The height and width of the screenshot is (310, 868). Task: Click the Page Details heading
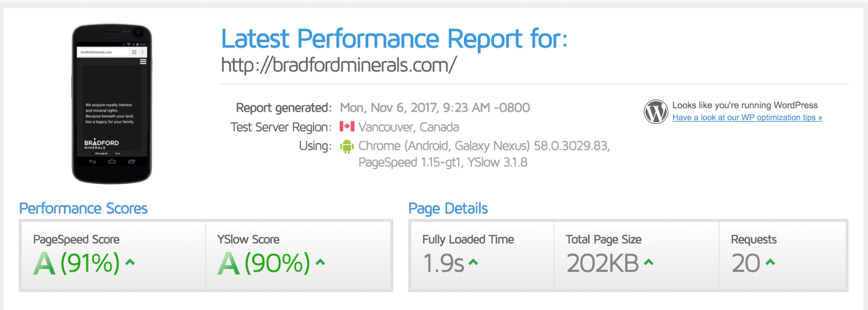tap(448, 209)
